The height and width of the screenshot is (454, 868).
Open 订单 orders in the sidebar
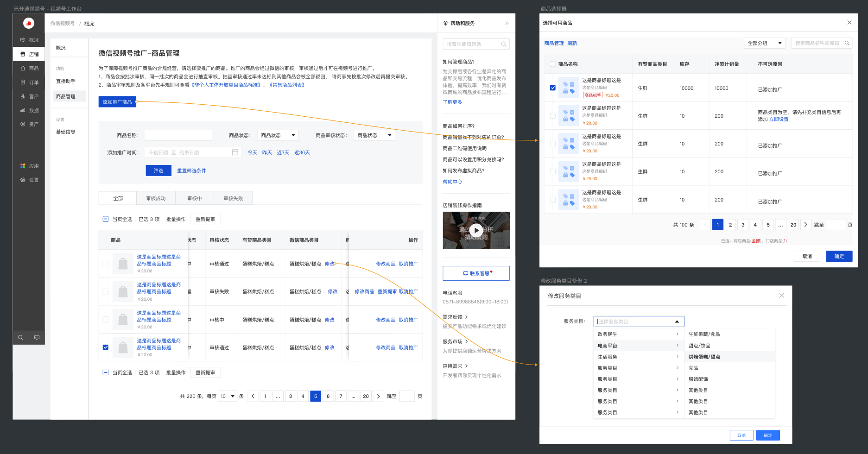click(29, 82)
